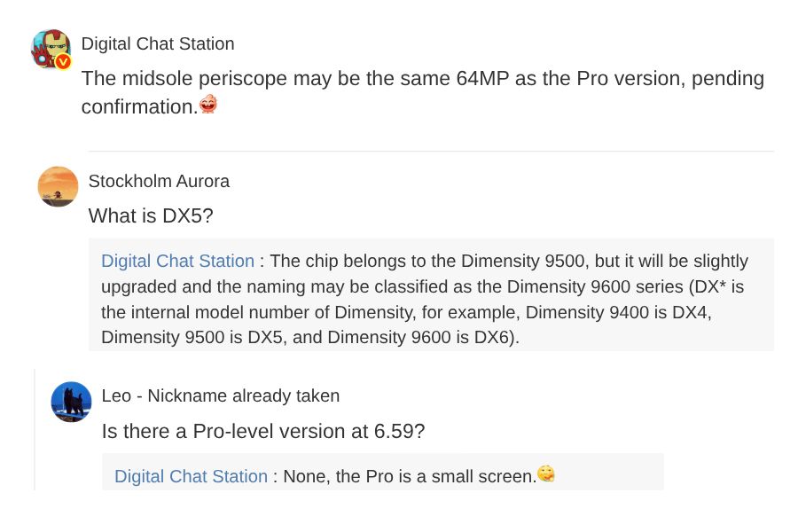798x532 pixels.
Task: Open 'Leo - Nickname already taken' profile
Action: point(221,395)
